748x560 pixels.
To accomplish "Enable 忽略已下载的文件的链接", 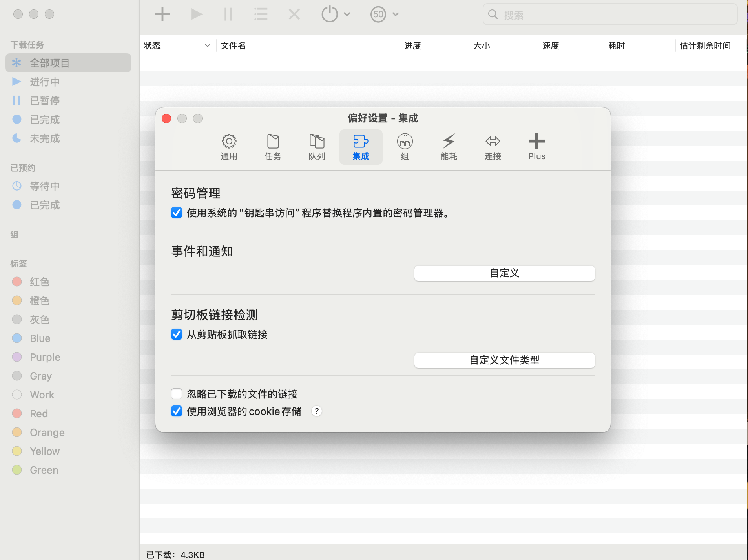I will coord(177,393).
